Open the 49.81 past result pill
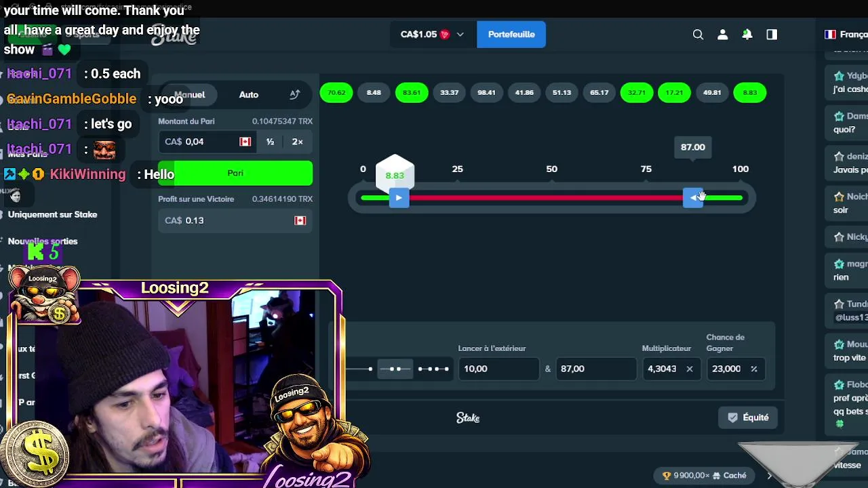The width and height of the screenshot is (868, 488). click(x=712, y=93)
